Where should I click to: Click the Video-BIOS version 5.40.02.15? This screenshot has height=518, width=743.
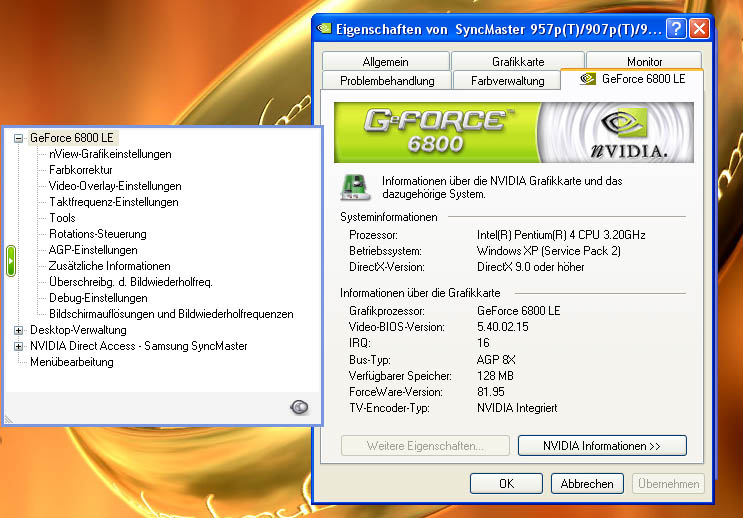point(503,327)
